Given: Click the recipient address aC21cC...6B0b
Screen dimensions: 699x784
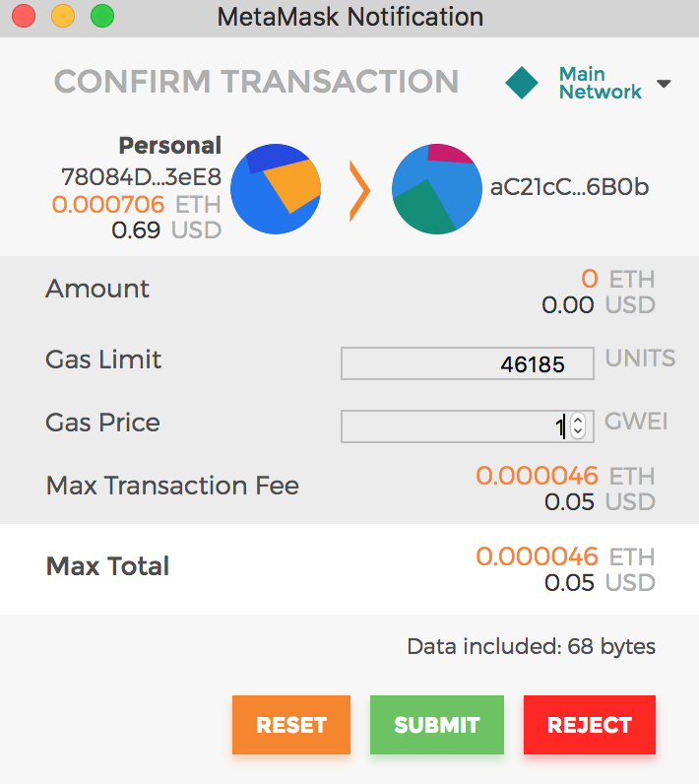Looking at the screenshot, I should point(570,187).
